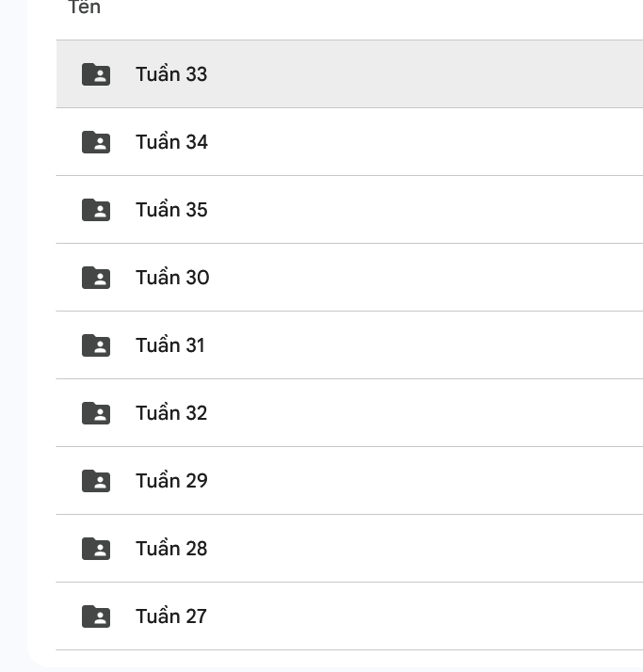Image resolution: width=643 pixels, height=672 pixels.
Task: Click the shared folder icon beside Tuần 27
Action: point(96,616)
